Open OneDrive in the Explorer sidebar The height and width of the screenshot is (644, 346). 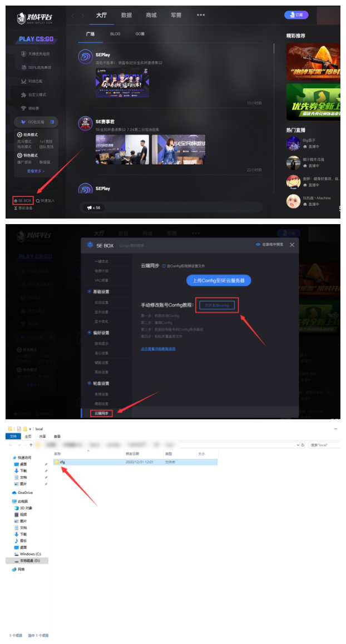click(x=24, y=492)
